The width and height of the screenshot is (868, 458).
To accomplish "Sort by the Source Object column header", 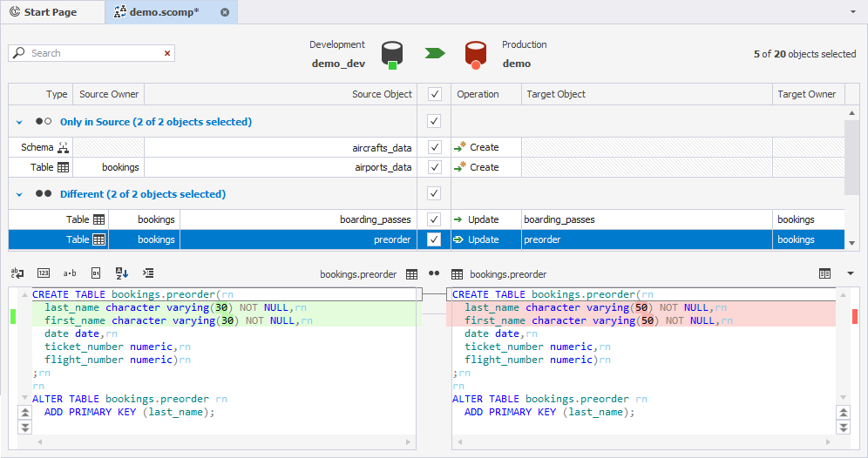I will click(281, 94).
